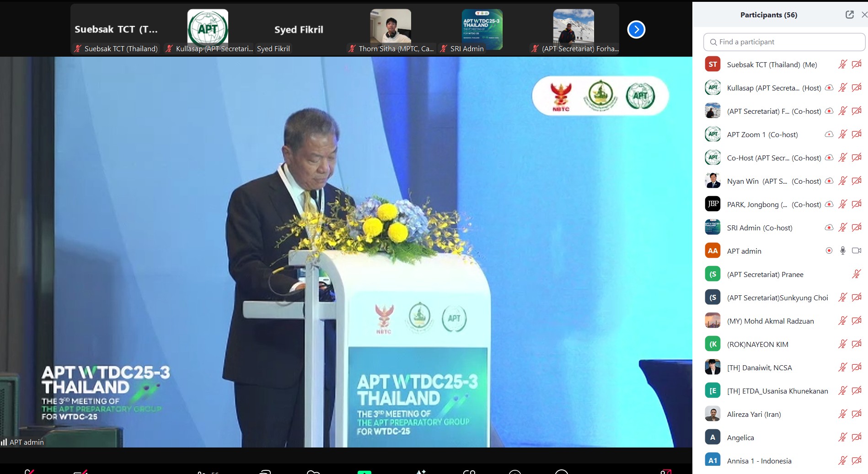Click recording indicator on PARK, Jongbong row
Screen dimensions: 868x474
click(829, 204)
